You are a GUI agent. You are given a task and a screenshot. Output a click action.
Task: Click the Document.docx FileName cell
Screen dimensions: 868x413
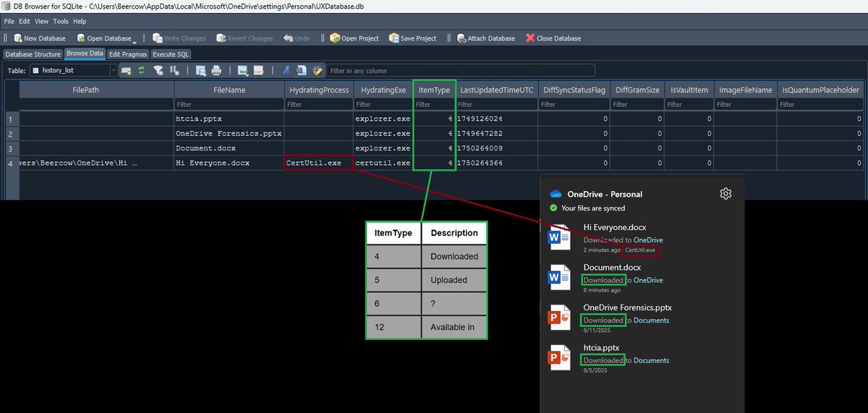tap(229, 148)
